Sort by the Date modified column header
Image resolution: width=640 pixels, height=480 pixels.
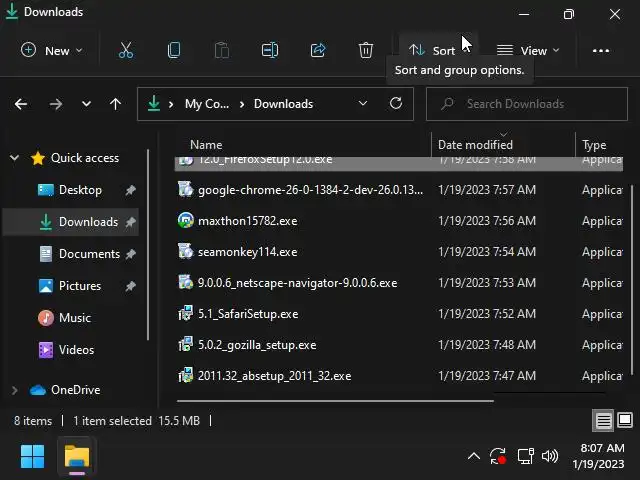[475, 145]
